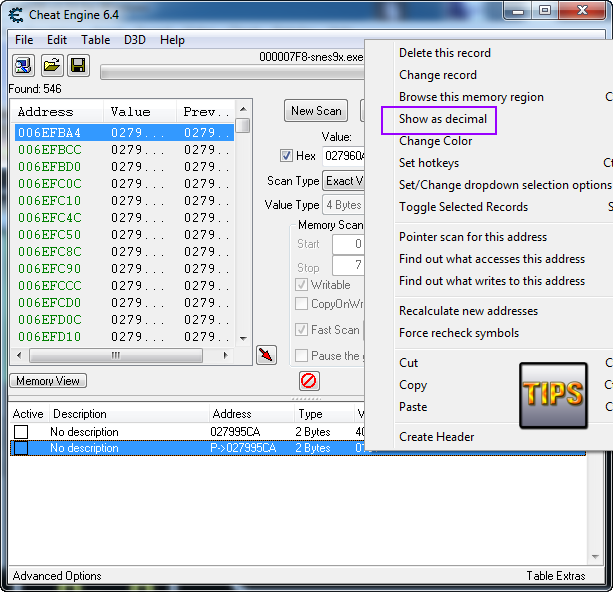
Task: Click the red arrow add-address icon
Action: coord(266,355)
